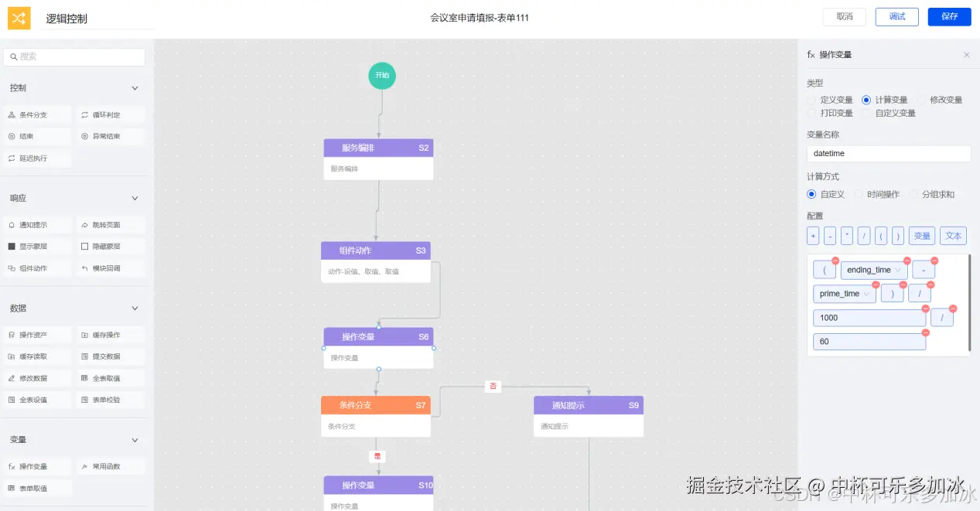Select the 显示蒙层 component
Viewport: 980px width, 511px height.
point(37,247)
